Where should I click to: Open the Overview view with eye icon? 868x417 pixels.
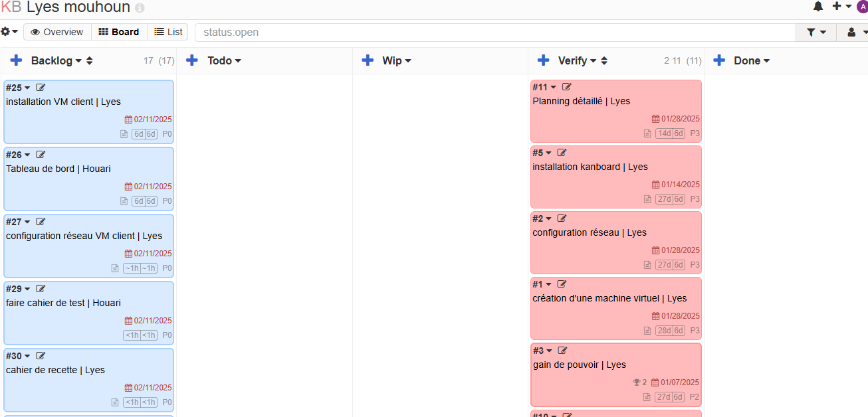pos(57,32)
